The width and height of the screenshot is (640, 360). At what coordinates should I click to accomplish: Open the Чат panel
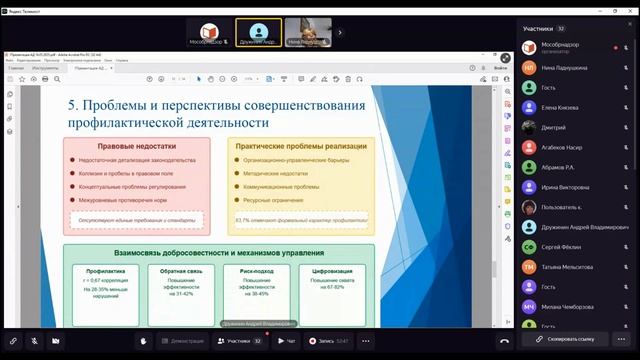pos(286,341)
